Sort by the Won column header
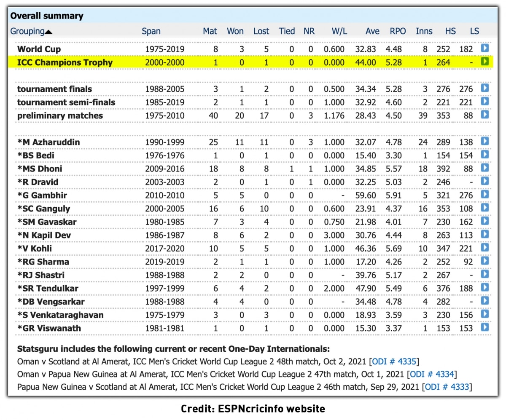This screenshot has height=420, width=506. pyautogui.click(x=235, y=31)
